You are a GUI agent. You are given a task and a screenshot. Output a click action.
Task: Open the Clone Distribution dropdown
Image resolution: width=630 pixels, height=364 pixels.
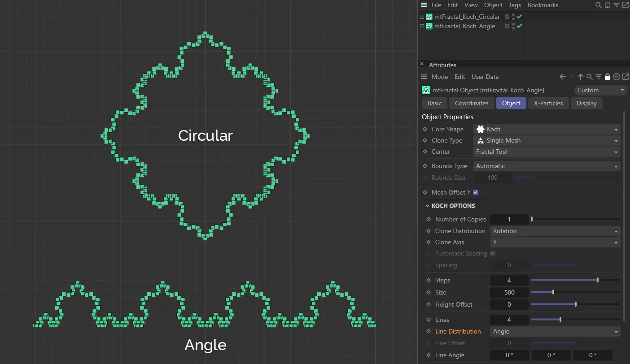pos(555,231)
